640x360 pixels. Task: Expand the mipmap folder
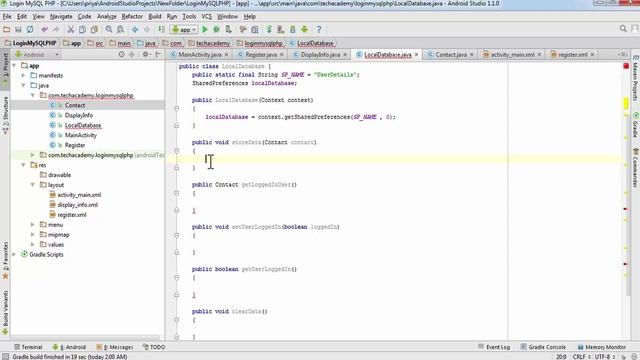pos(33,235)
